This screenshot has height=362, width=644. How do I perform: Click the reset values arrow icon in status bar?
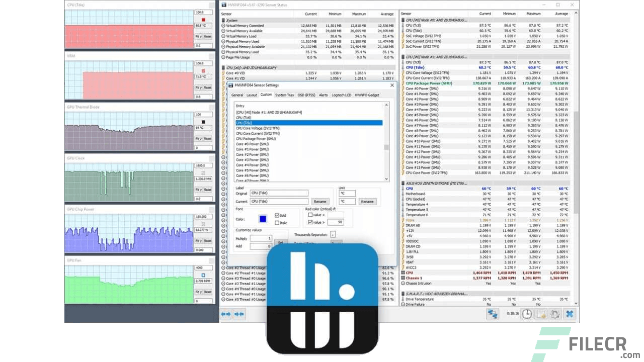(555, 314)
